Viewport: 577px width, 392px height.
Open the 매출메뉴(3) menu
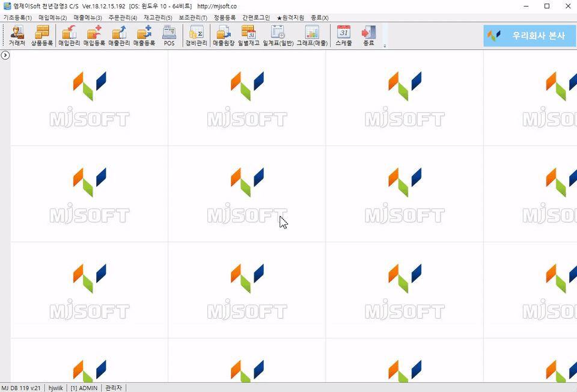[x=88, y=17]
